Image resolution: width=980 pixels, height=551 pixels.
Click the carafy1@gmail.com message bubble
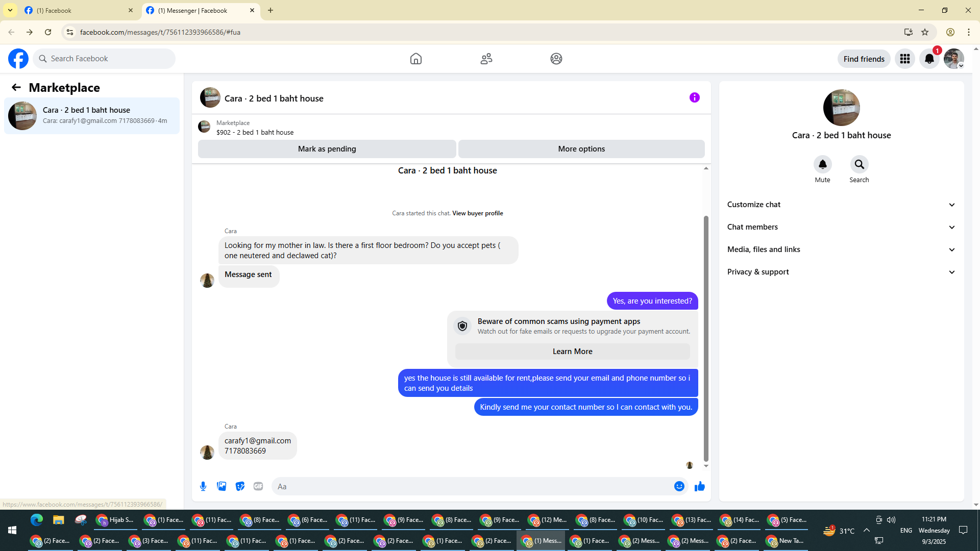258,446
